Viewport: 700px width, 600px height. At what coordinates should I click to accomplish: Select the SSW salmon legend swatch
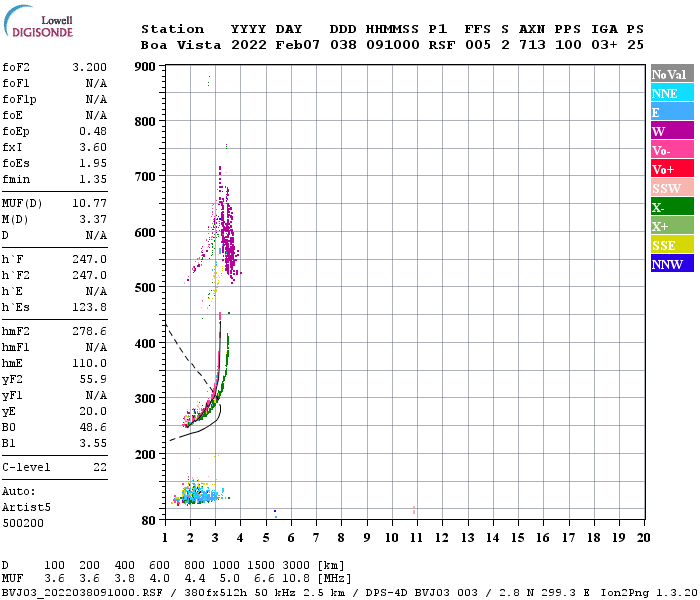[x=672, y=188]
